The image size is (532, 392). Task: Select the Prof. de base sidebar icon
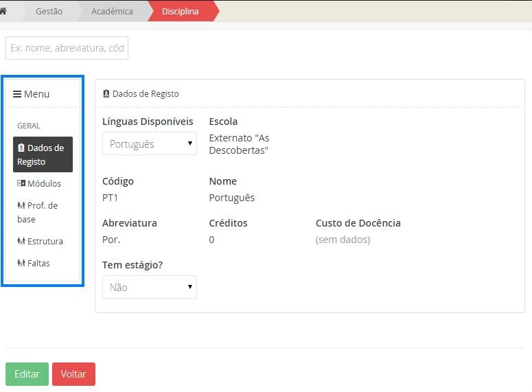click(x=21, y=205)
